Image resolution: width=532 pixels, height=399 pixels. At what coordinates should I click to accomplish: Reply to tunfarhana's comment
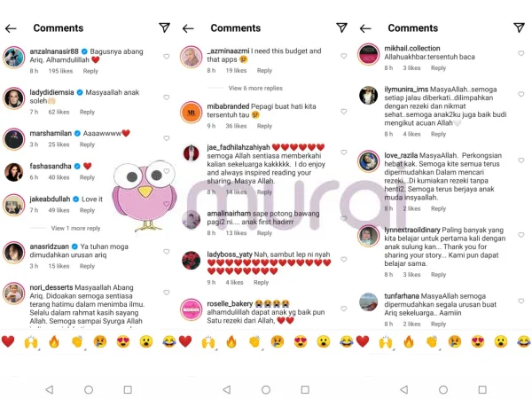438,324
